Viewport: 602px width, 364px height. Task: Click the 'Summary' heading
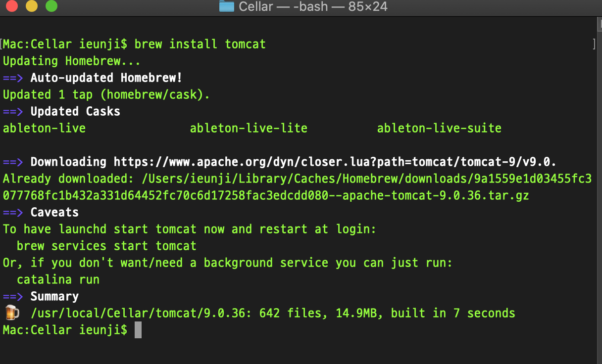pos(54,296)
